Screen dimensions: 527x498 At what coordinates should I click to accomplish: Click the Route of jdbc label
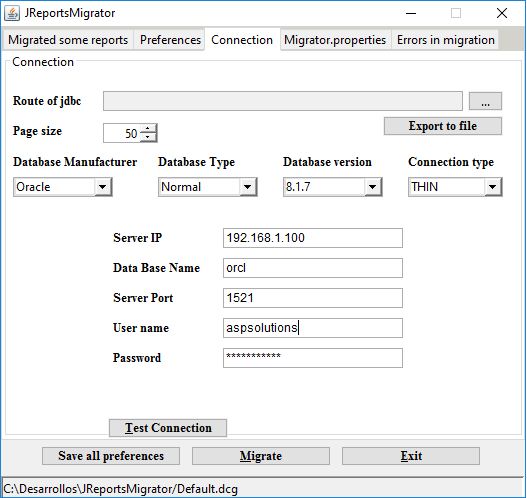pos(47,101)
